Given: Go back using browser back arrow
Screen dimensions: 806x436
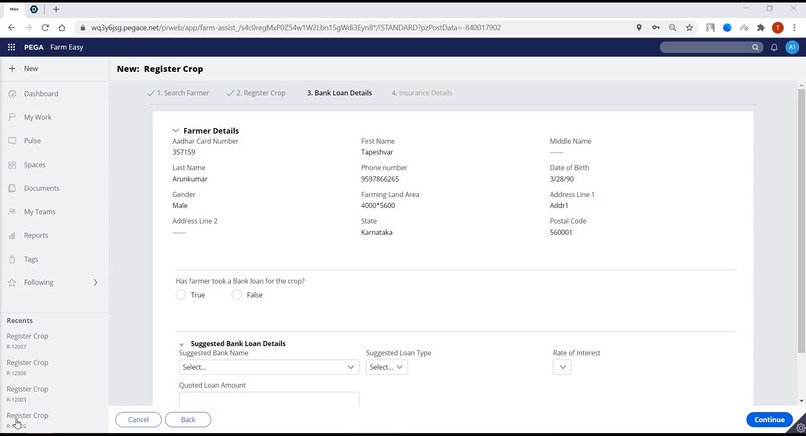Looking at the screenshot, I should [x=11, y=28].
